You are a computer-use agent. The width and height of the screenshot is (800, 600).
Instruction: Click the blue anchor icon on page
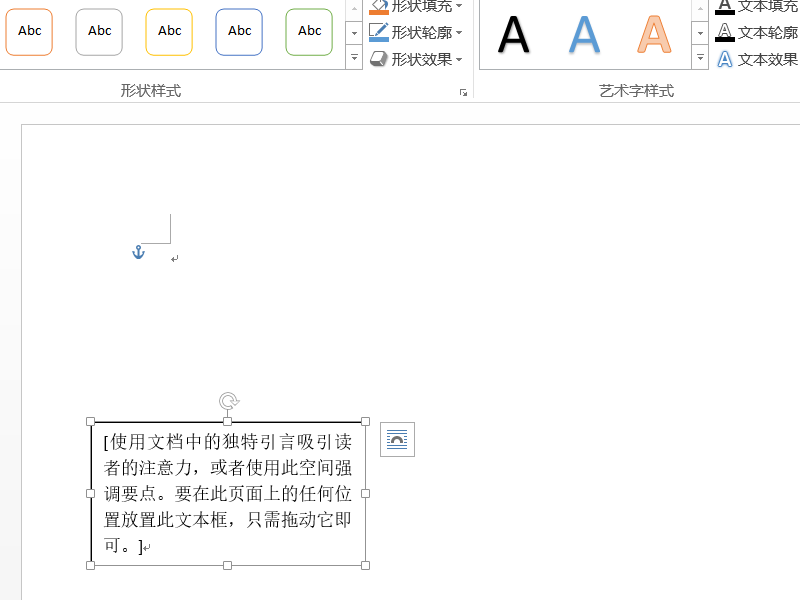[x=138, y=252]
